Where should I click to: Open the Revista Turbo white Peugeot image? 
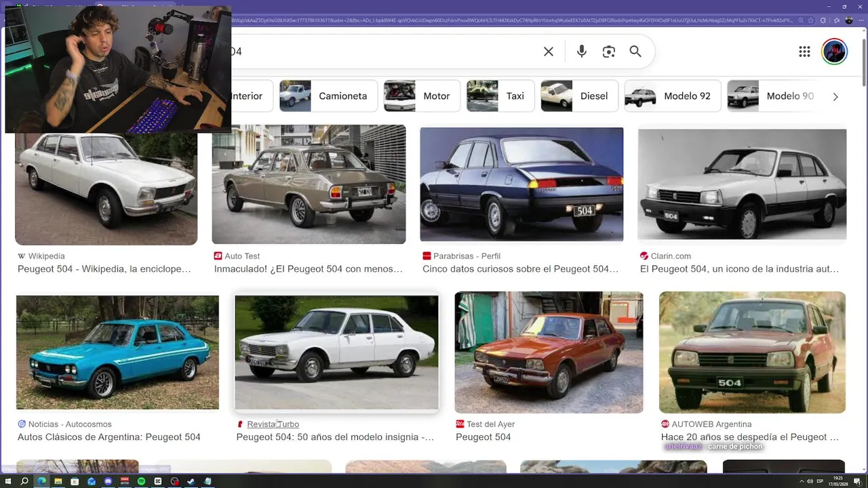336,352
